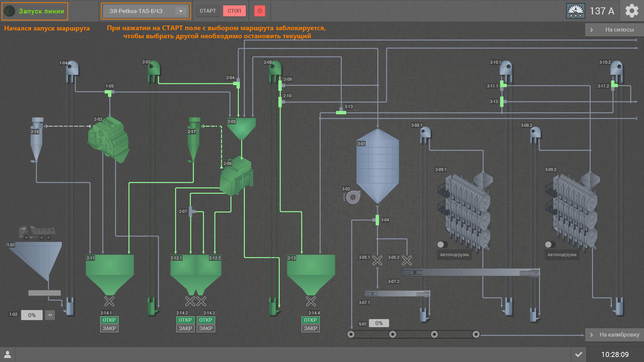Click the 1-02 percentage field
644x362 pixels.
(32, 315)
